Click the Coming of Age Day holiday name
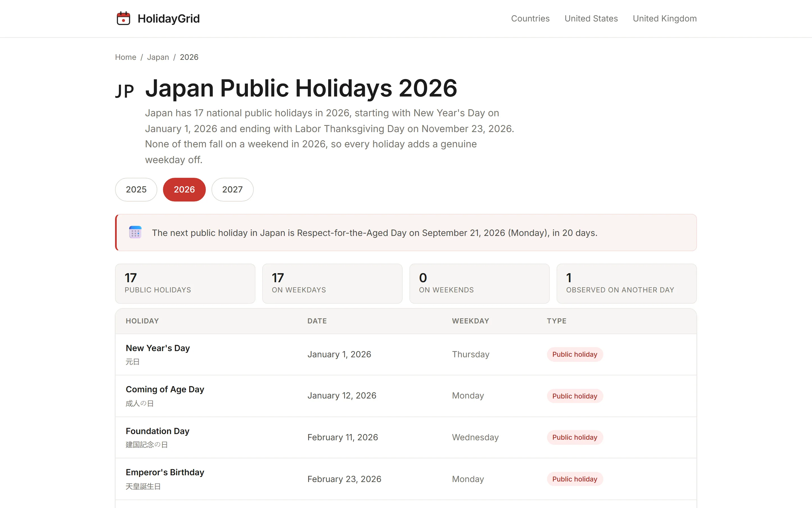This screenshot has width=812, height=508. [165, 389]
